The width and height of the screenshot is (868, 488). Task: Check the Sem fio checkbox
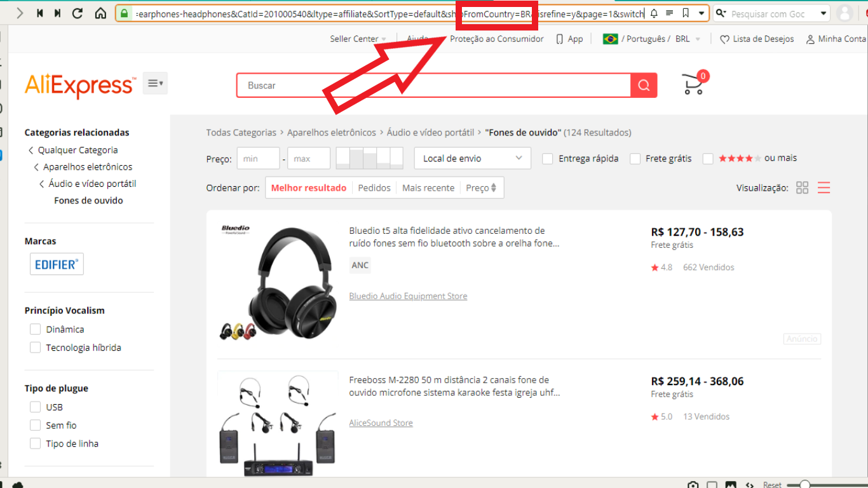click(x=36, y=425)
